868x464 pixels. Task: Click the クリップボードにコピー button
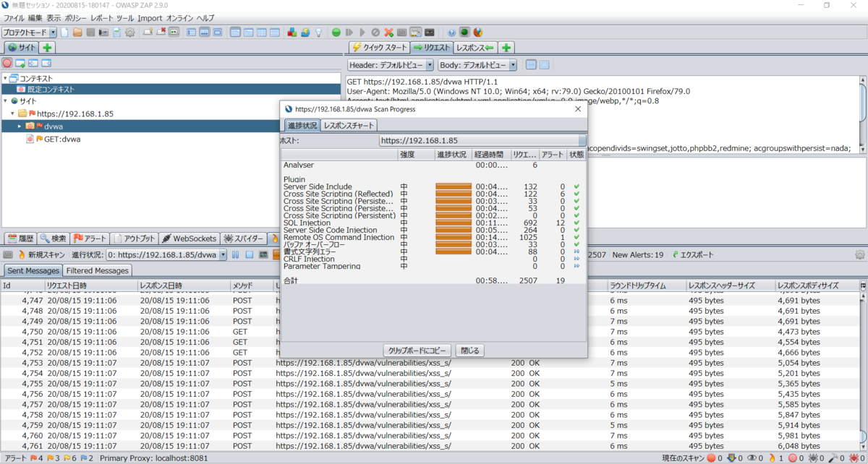[417, 351]
